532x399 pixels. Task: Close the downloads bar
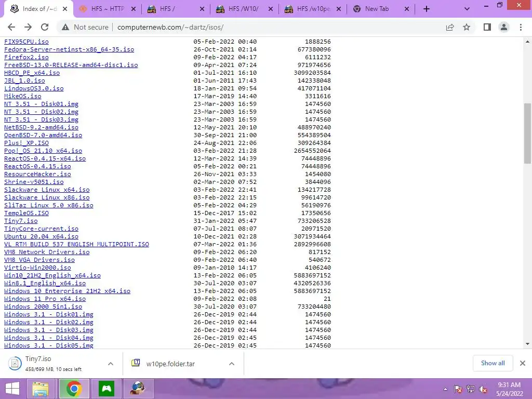pyautogui.click(x=523, y=363)
